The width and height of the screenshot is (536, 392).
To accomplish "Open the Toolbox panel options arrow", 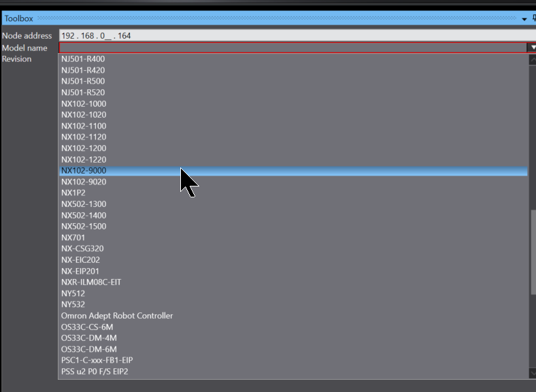I will tap(524, 19).
